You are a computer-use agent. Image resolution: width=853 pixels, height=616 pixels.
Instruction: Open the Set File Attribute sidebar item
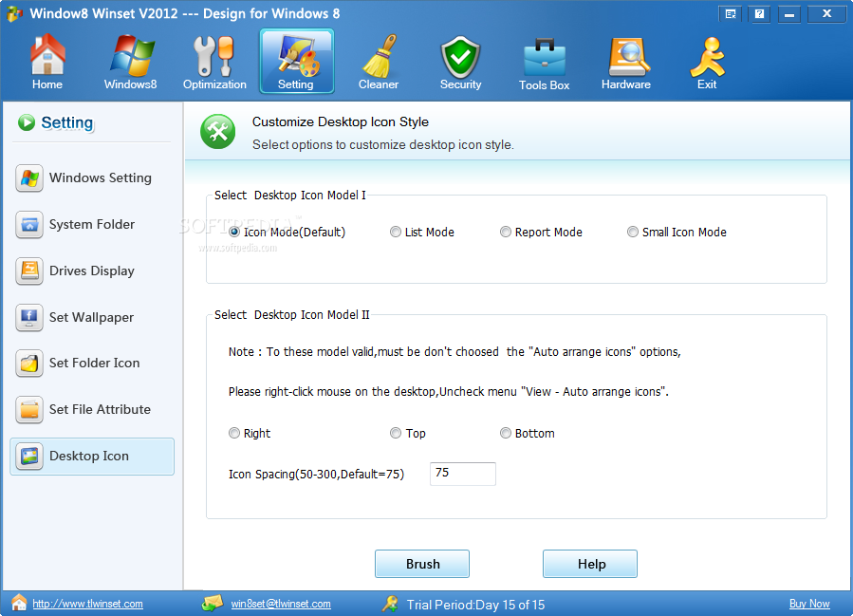[x=92, y=410]
